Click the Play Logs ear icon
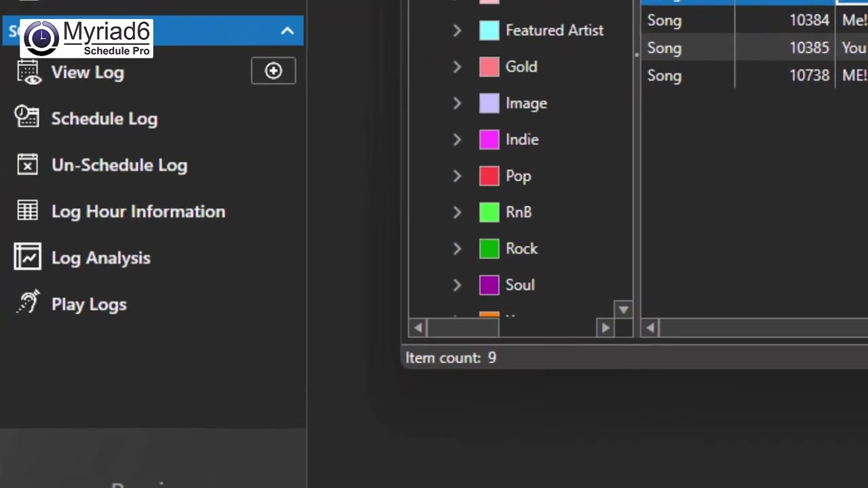 [27, 303]
